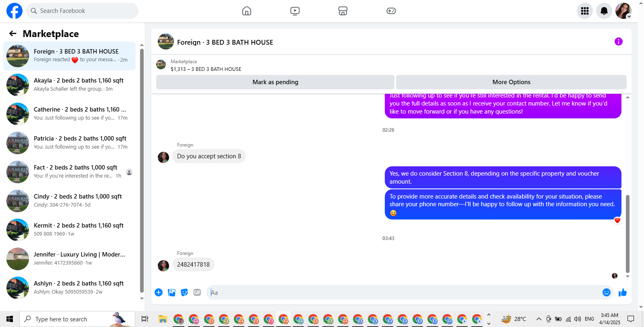The width and height of the screenshot is (644, 327).
Task: Click the seen indicator avatar under last message
Action: coord(615,276)
